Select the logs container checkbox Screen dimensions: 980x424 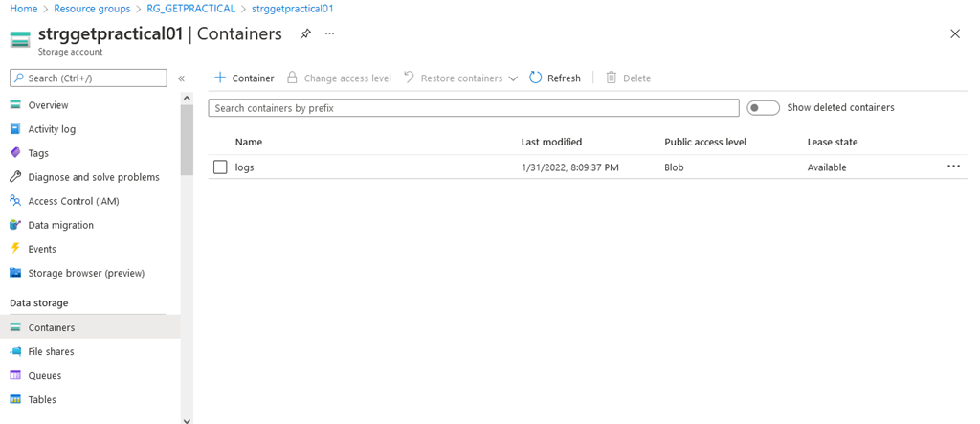(220, 167)
